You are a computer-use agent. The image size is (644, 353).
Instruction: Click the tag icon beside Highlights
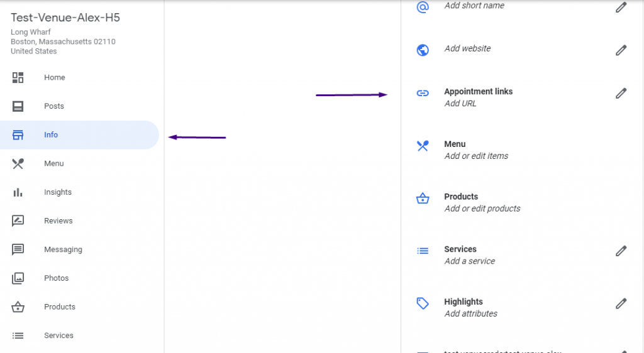coord(423,303)
